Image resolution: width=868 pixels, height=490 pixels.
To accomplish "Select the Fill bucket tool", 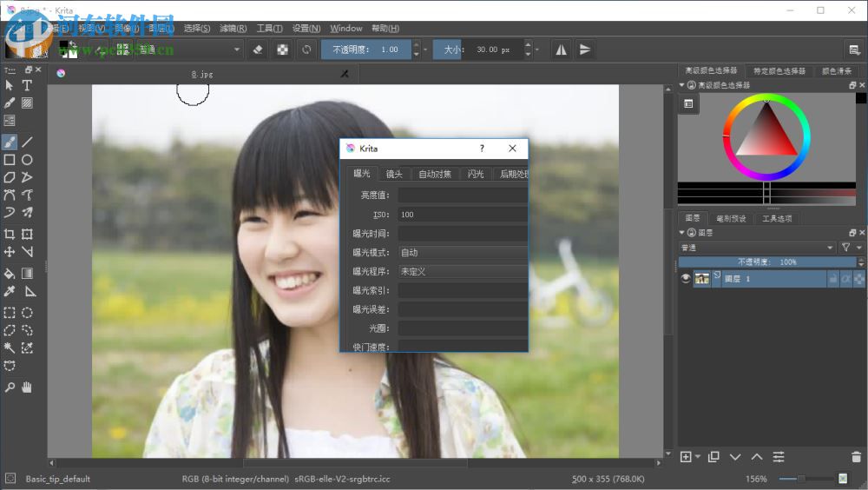I will (10, 274).
